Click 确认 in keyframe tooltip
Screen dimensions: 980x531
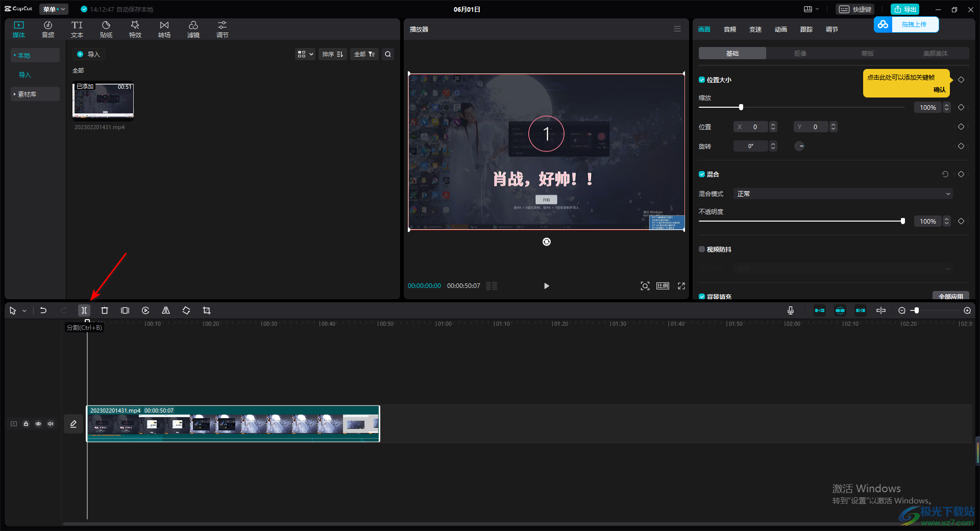939,89
